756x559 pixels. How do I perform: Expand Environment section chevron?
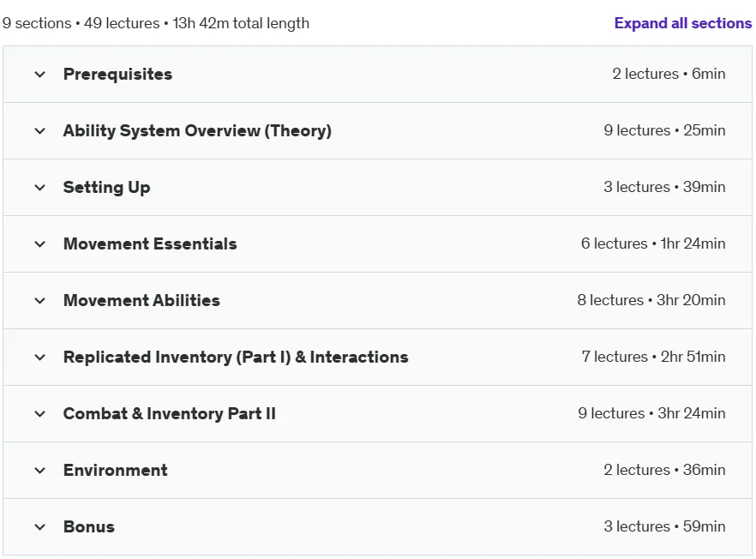40,470
